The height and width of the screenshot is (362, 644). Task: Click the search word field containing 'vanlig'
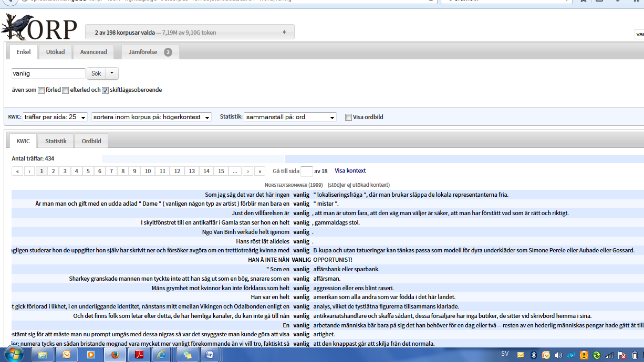48,73
